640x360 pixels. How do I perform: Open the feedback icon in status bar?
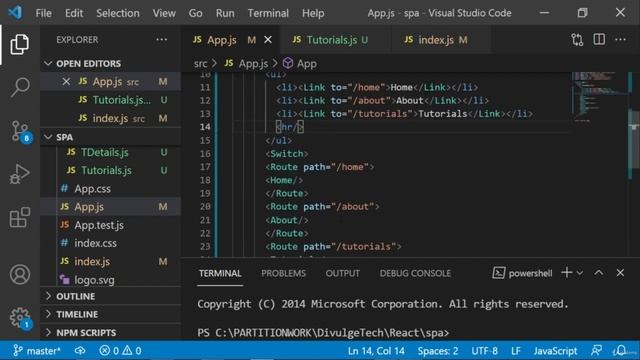596,351
